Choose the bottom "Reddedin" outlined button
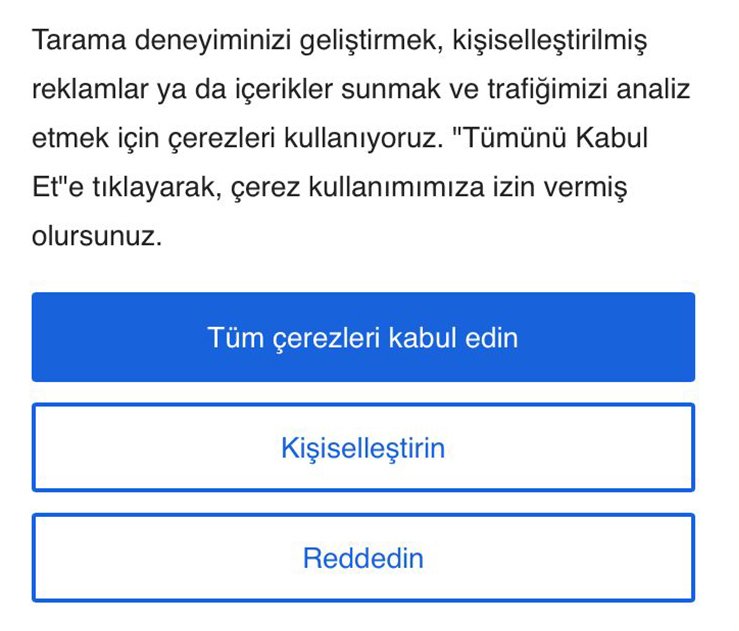This screenshot has width=739, height=631. (x=363, y=557)
